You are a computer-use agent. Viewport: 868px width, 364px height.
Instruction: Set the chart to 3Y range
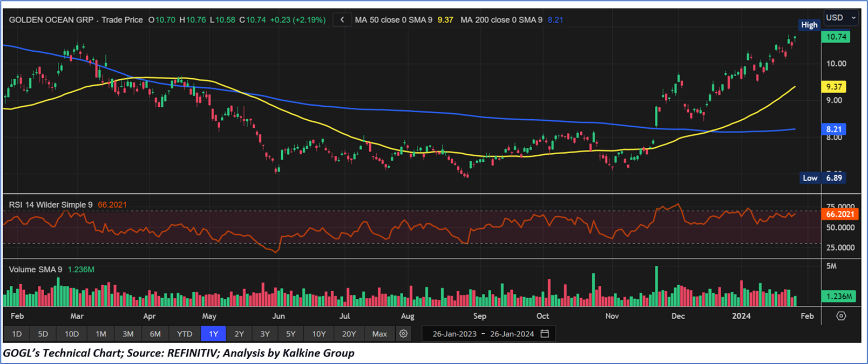click(x=265, y=334)
